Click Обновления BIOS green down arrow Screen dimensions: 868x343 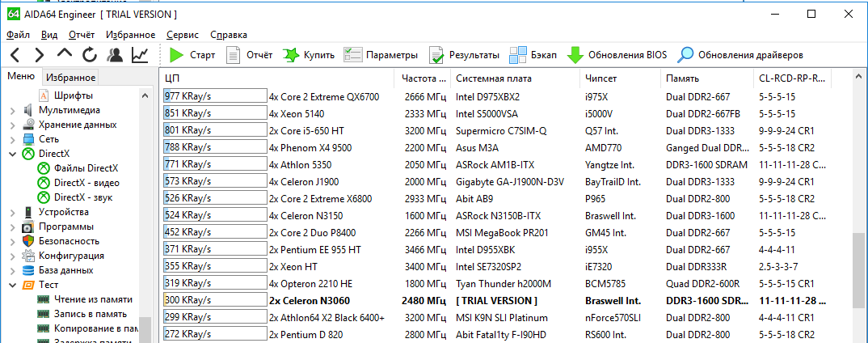pos(575,55)
